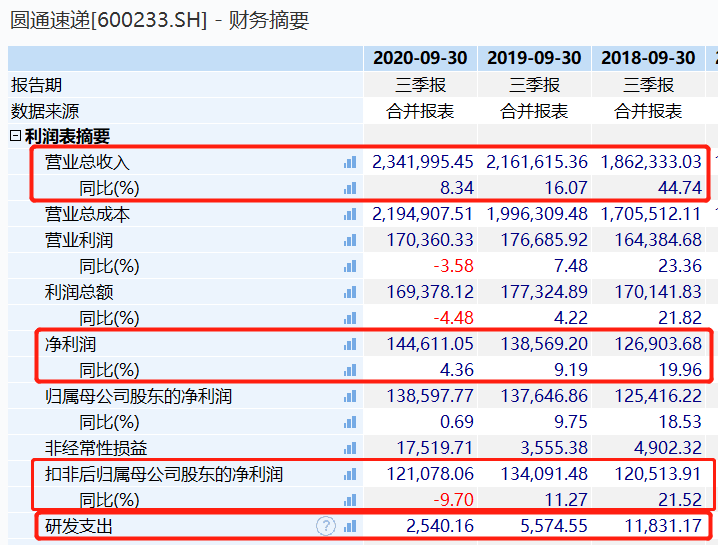Click the 营业总收入 row label

(88, 162)
